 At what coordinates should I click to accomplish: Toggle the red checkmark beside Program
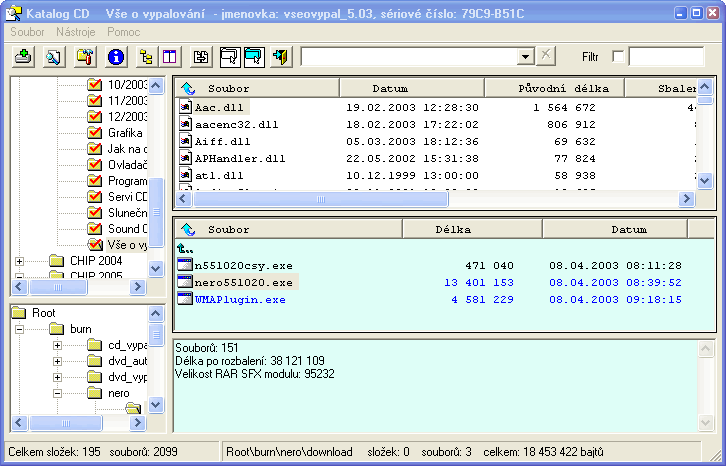pyautogui.click(x=96, y=181)
